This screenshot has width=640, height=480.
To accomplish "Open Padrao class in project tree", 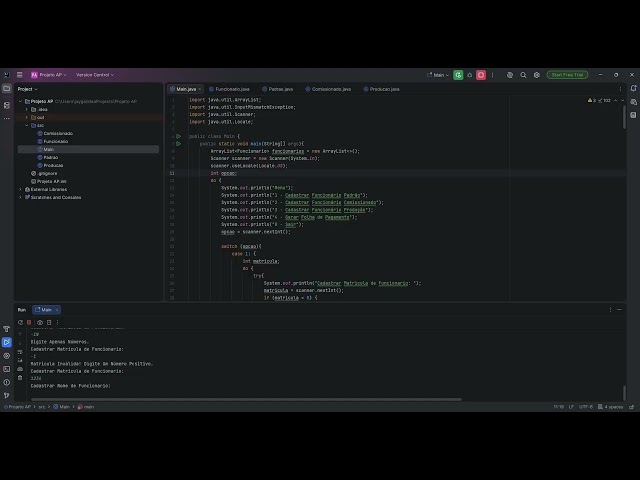I will pyautogui.click(x=48, y=157).
